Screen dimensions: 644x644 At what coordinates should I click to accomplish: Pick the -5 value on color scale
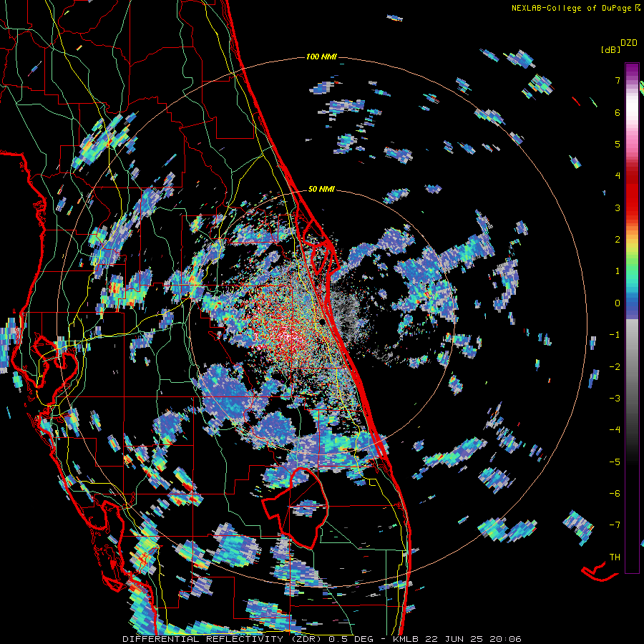coord(615,462)
